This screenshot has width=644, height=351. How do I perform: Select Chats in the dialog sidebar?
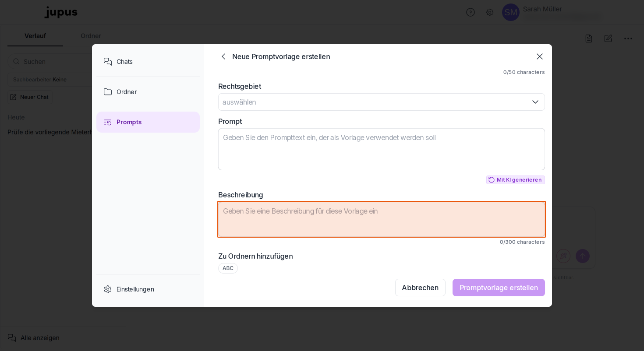tap(148, 62)
